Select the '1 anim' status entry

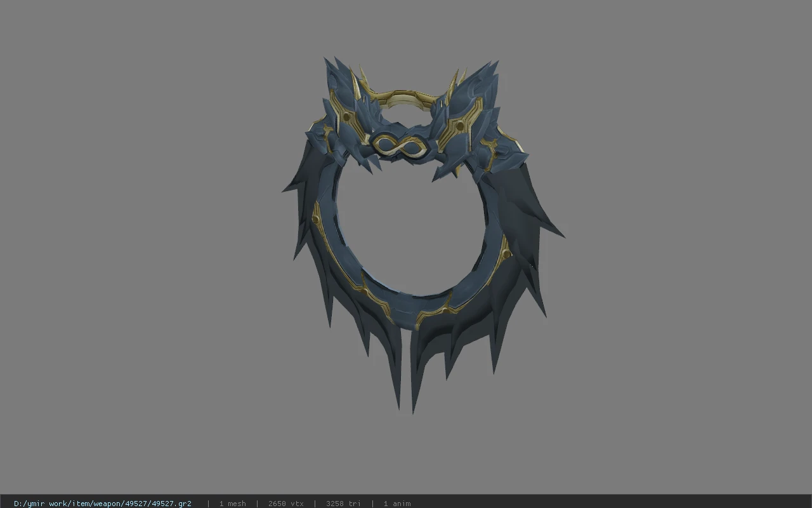(x=397, y=504)
